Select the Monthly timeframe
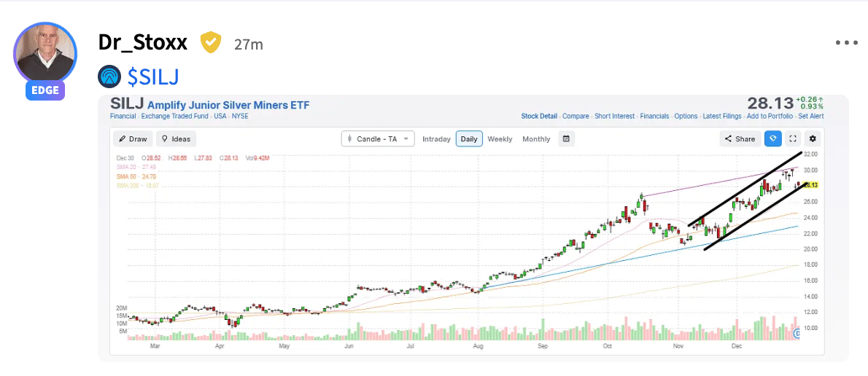This screenshot has height=376, width=868. pos(536,138)
